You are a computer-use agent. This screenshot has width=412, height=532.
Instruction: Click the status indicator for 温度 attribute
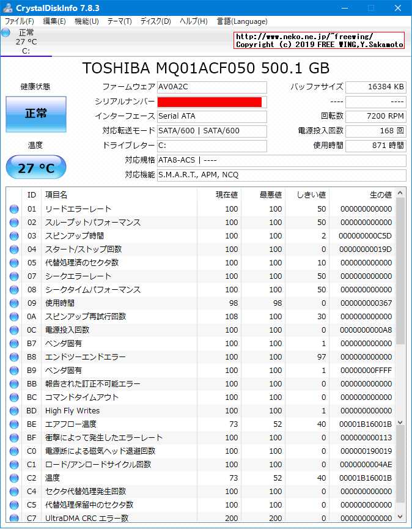(x=15, y=478)
